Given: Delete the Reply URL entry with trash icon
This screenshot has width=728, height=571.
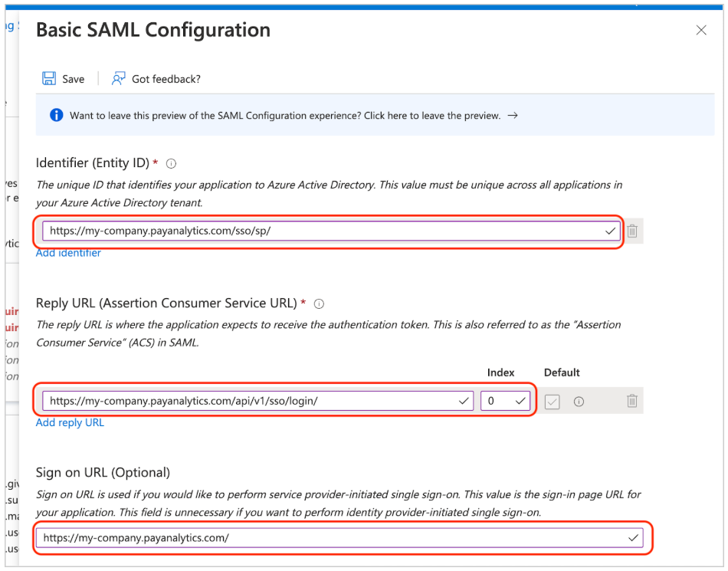Looking at the screenshot, I should [632, 400].
